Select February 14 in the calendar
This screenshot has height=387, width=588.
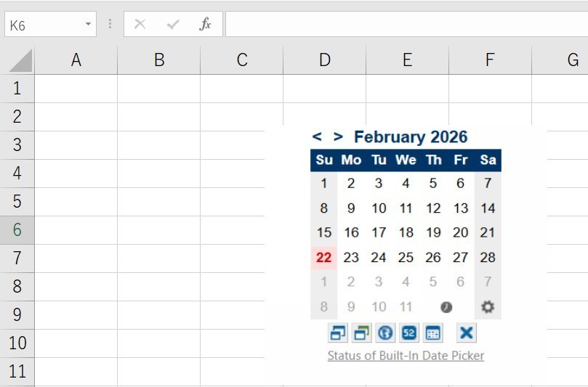click(488, 208)
